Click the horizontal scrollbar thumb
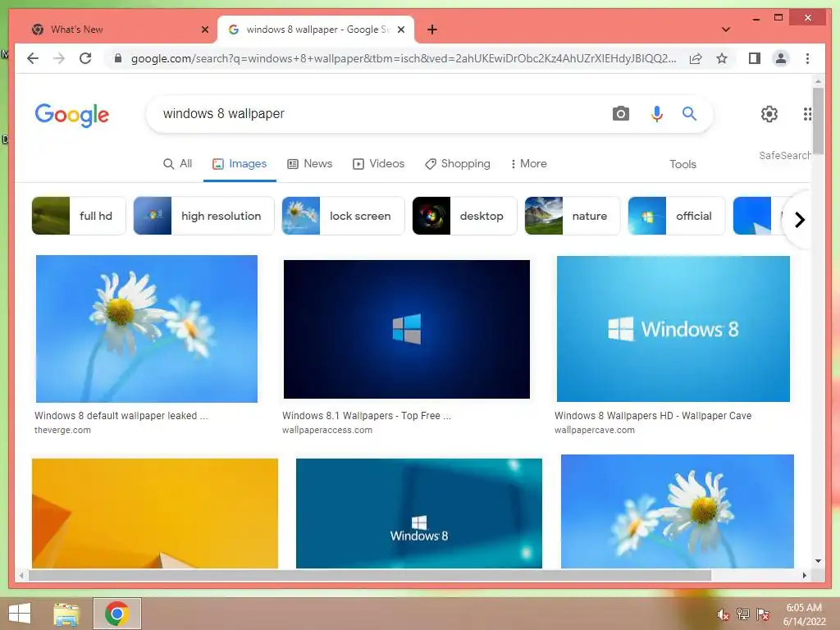This screenshot has width=840, height=630. point(370,575)
